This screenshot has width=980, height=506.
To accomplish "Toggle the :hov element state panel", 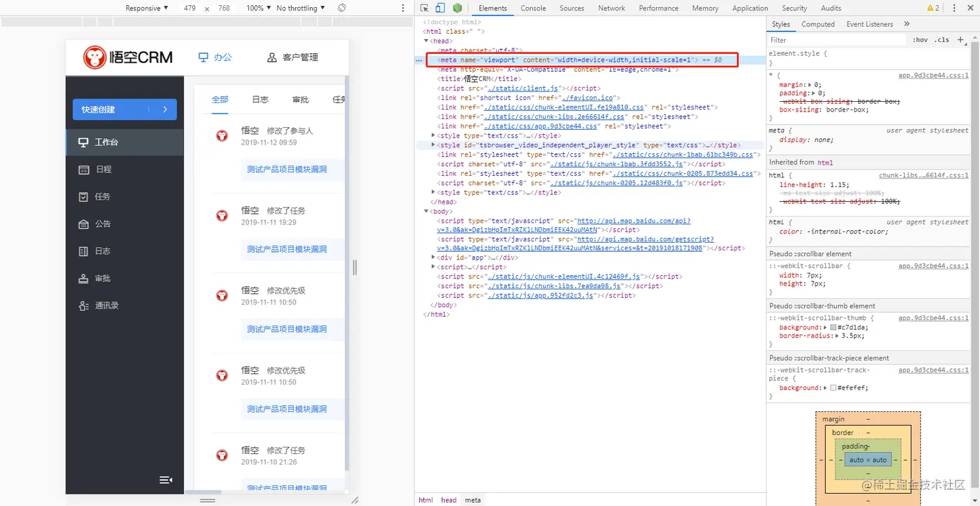I will point(920,40).
